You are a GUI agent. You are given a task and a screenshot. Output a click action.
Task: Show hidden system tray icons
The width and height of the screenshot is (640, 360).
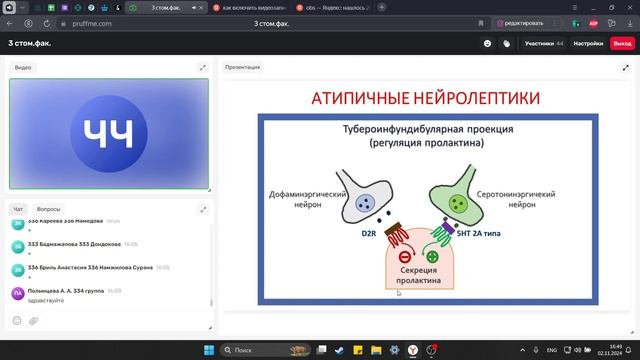[522, 350]
